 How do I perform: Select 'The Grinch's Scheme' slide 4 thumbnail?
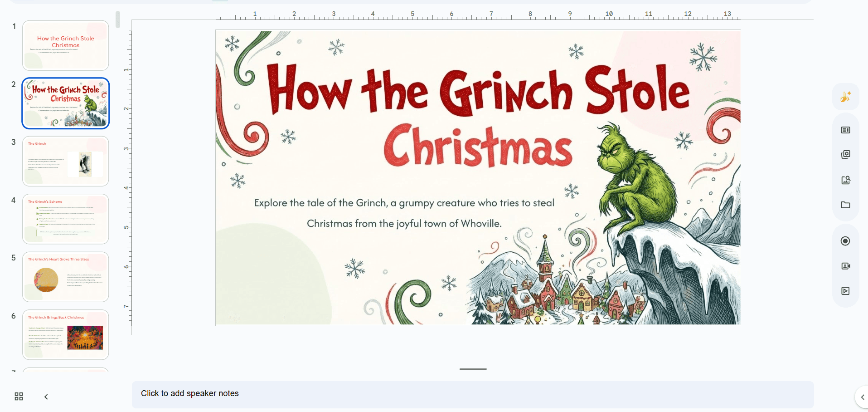(x=66, y=219)
